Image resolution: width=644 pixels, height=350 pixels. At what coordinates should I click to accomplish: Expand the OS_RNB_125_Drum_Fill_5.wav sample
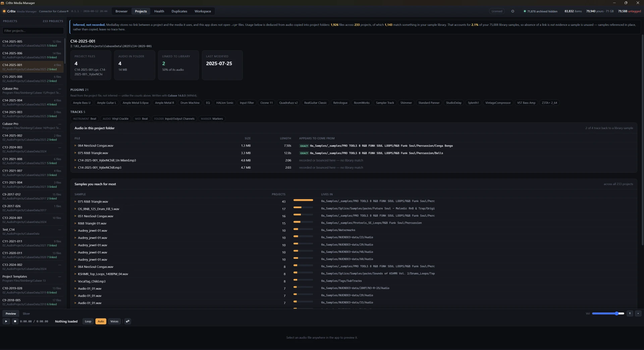[75, 209]
